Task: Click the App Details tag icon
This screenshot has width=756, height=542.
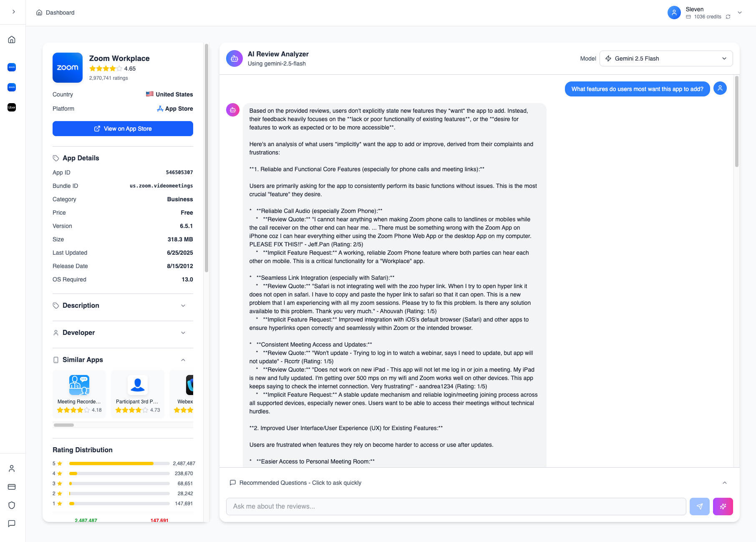Action: 56,158
